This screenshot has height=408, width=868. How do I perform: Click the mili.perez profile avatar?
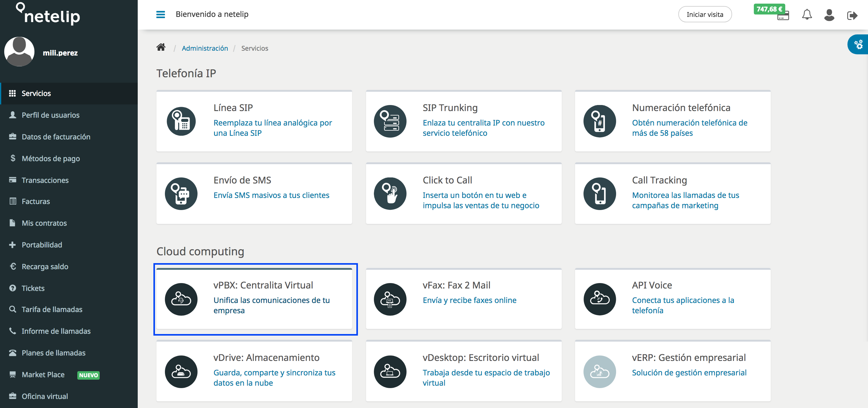pyautogui.click(x=19, y=52)
